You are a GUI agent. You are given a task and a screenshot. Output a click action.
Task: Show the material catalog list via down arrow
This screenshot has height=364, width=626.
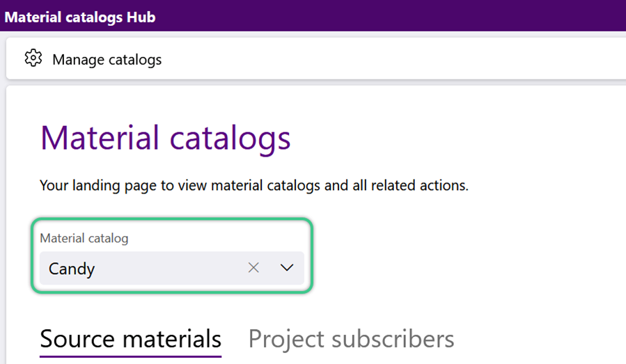click(x=287, y=267)
